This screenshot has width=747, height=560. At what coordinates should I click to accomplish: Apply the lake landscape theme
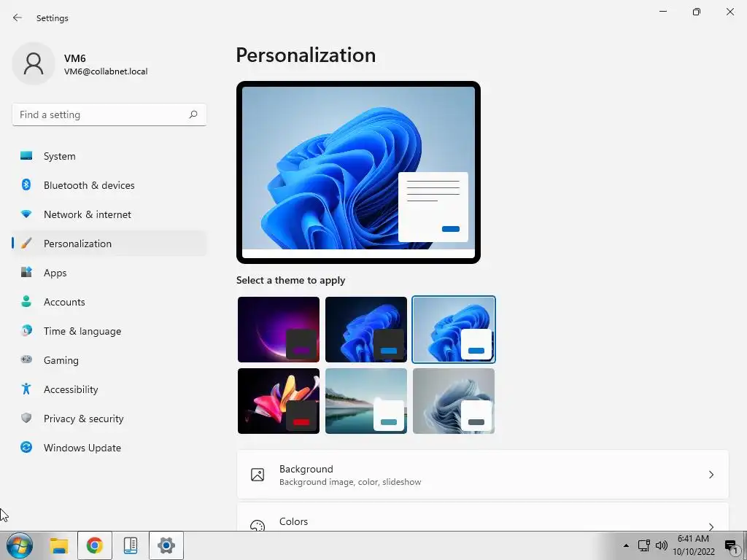click(366, 401)
